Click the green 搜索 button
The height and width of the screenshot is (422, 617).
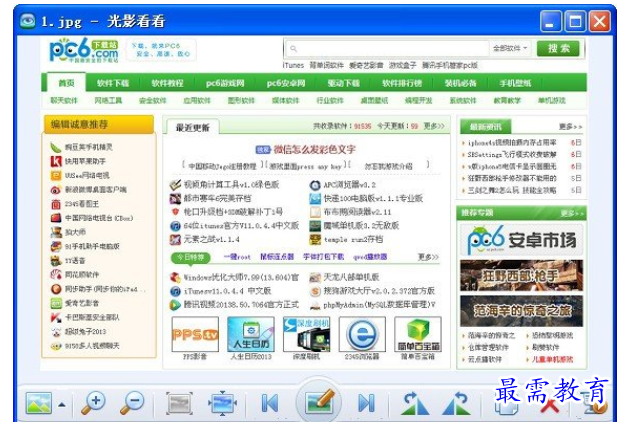(558, 48)
